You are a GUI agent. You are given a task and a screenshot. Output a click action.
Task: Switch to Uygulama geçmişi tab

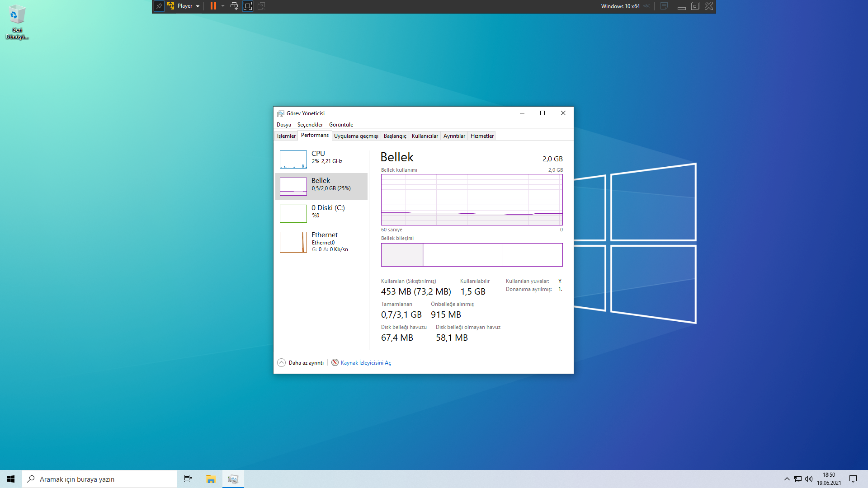(356, 136)
